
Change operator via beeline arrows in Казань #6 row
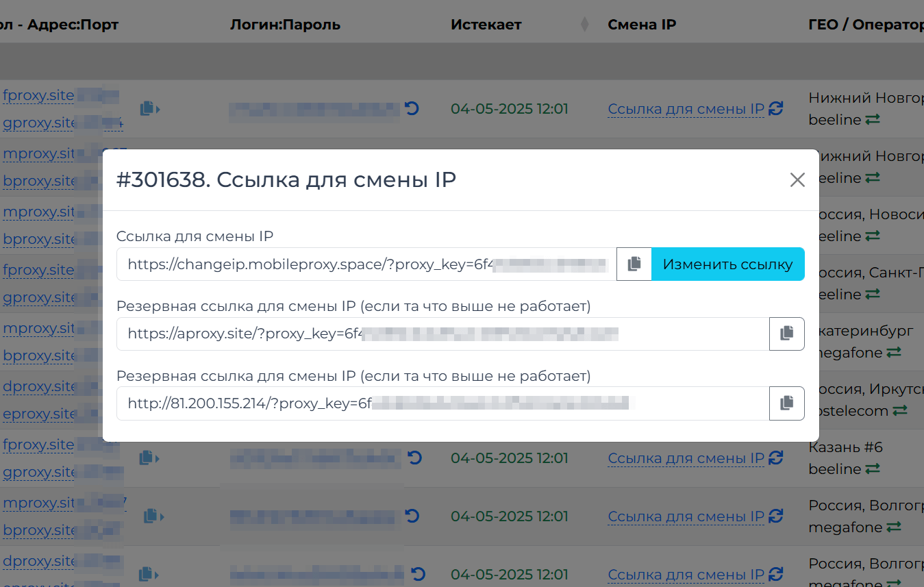(x=872, y=469)
